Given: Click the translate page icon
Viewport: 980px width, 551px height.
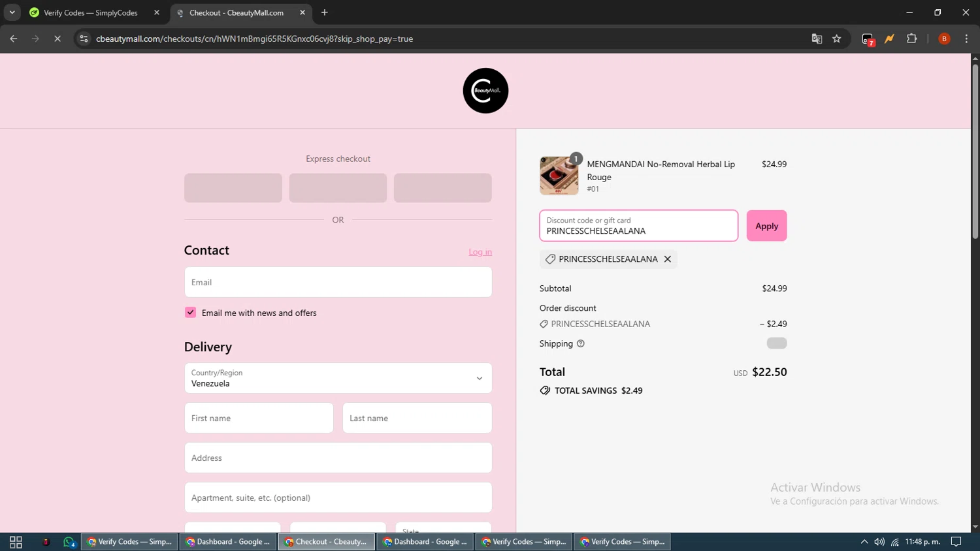Looking at the screenshot, I should [x=817, y=39].
